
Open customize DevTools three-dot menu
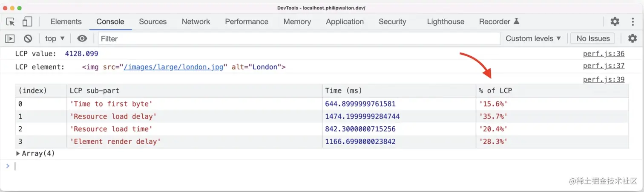click(x=632, y=22)
